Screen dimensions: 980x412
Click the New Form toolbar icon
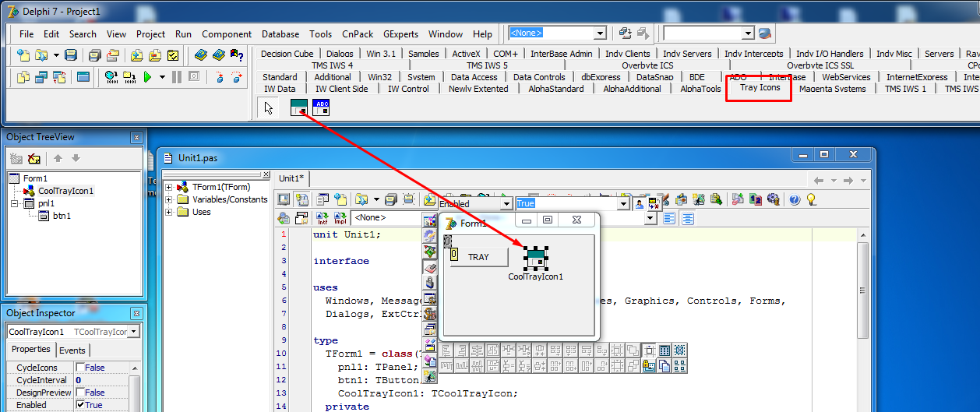[83, 77]
